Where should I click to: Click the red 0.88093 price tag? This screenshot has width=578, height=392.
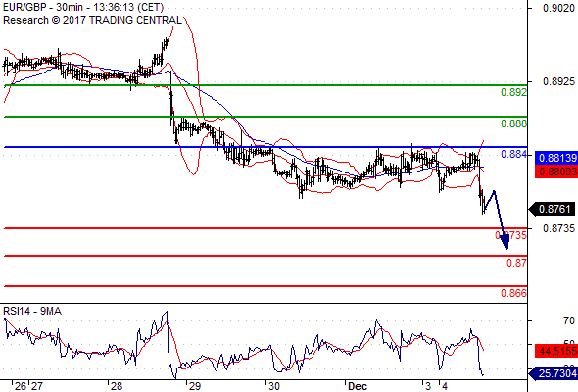tap(556, 171)
